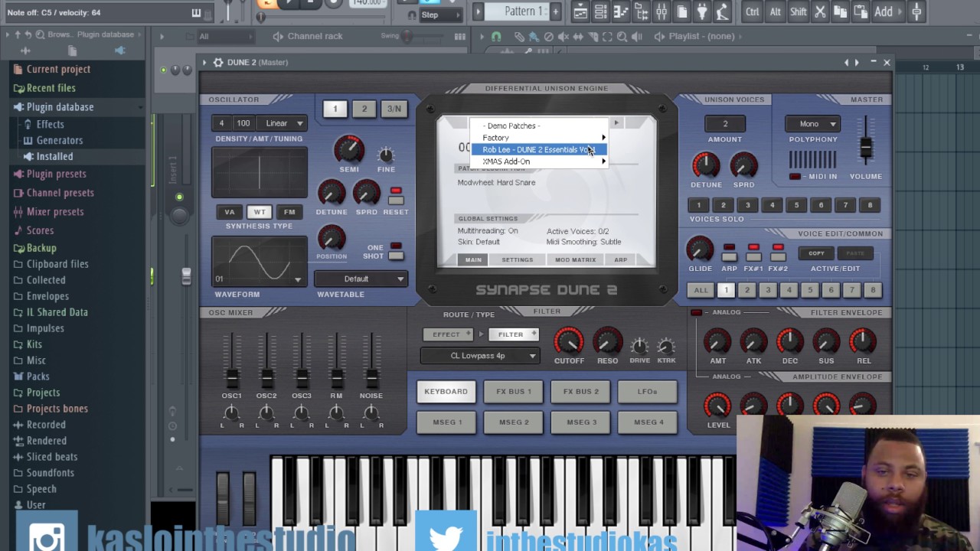
Task: Expand the Plugin presets browser entry
Action: [56, 174]
